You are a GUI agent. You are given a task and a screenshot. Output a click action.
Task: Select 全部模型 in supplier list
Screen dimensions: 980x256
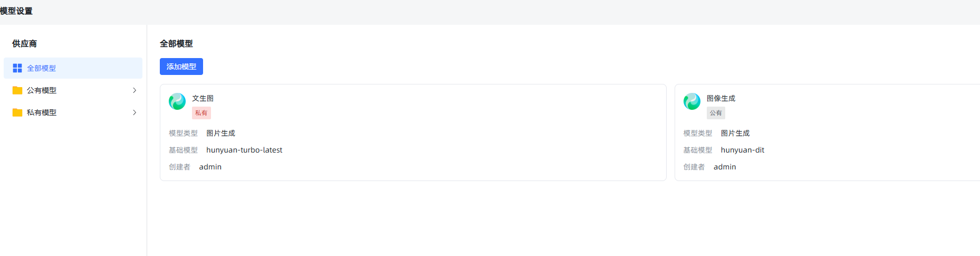tap(73, 68)
